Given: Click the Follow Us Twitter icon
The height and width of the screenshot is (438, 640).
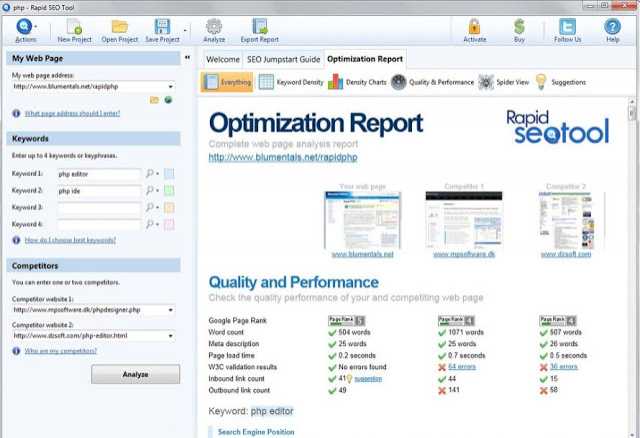Looking at the screenshot, I should [567, 27].
